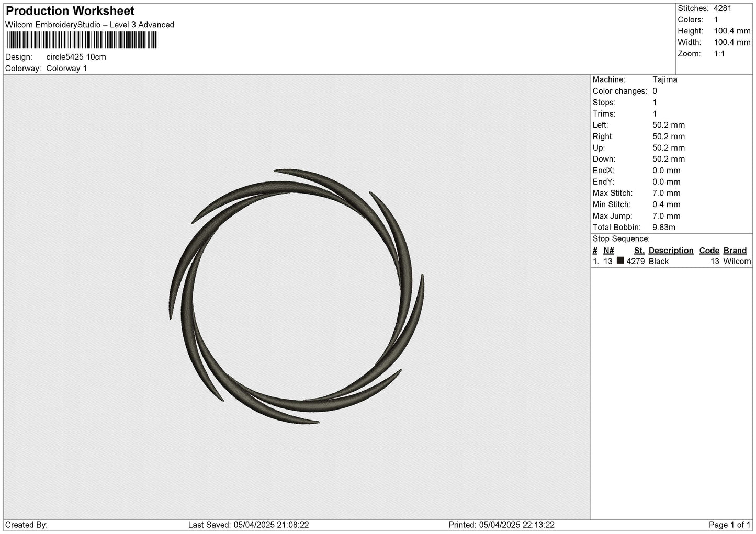Click the embroidered circle swirl design preview
Screen dimensions: 756x534
tap(297, 296)
